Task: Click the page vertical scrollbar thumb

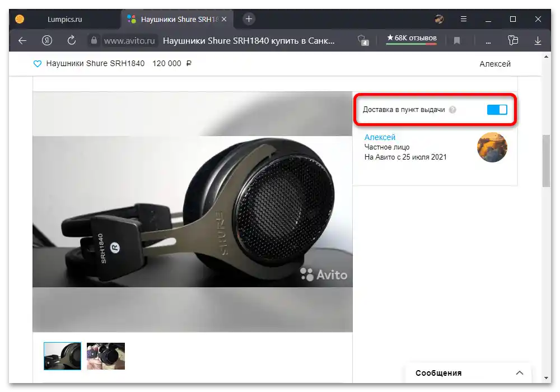Action: coord(545,161)
